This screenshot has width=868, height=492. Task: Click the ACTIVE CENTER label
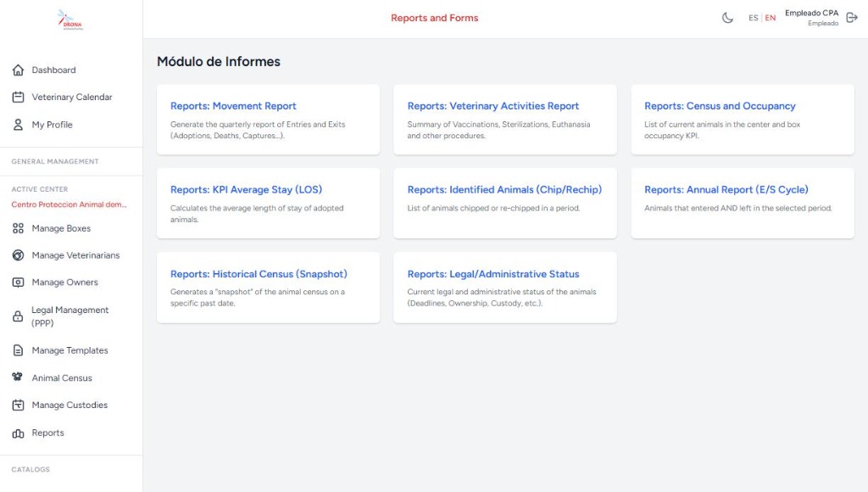click(x=39, y=189)
